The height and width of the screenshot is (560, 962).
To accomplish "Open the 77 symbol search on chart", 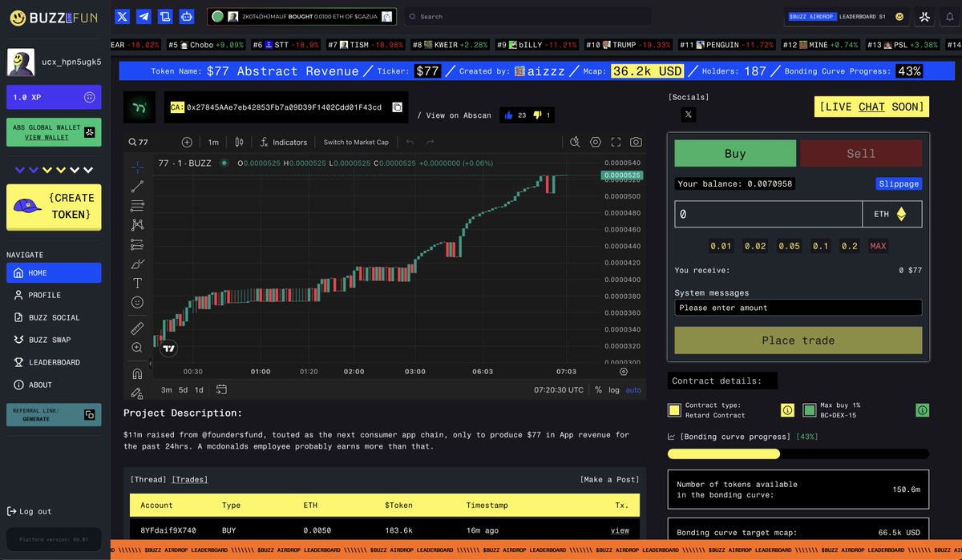I will (139, 142).
